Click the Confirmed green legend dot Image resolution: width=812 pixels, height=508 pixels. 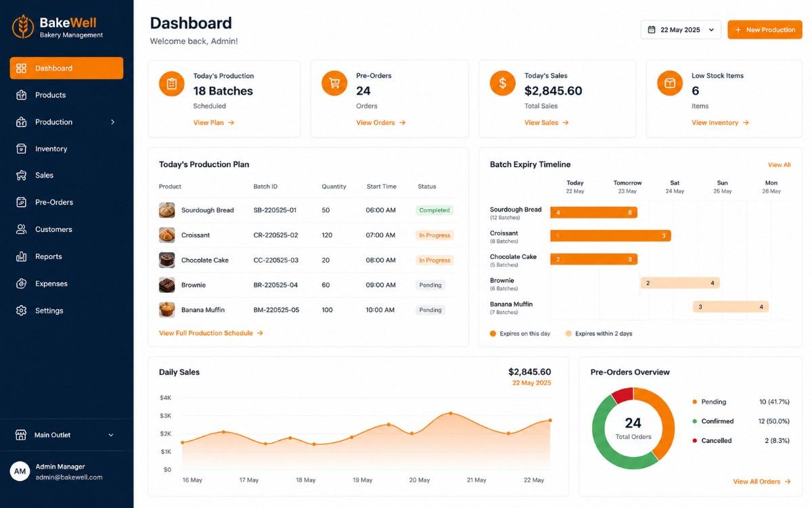[694, 421]
